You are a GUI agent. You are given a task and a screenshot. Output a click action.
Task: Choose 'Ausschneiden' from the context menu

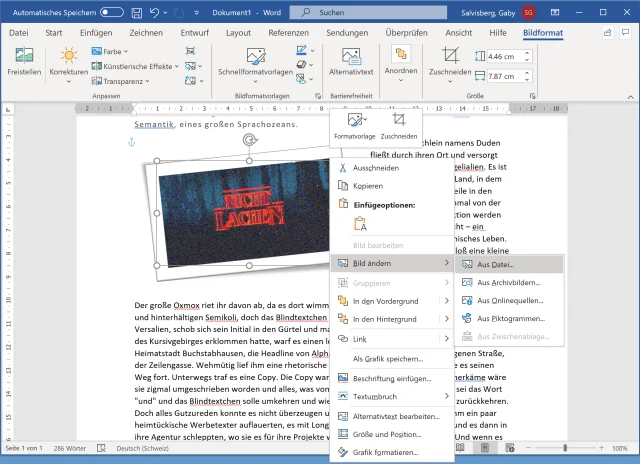pos(375,168)
